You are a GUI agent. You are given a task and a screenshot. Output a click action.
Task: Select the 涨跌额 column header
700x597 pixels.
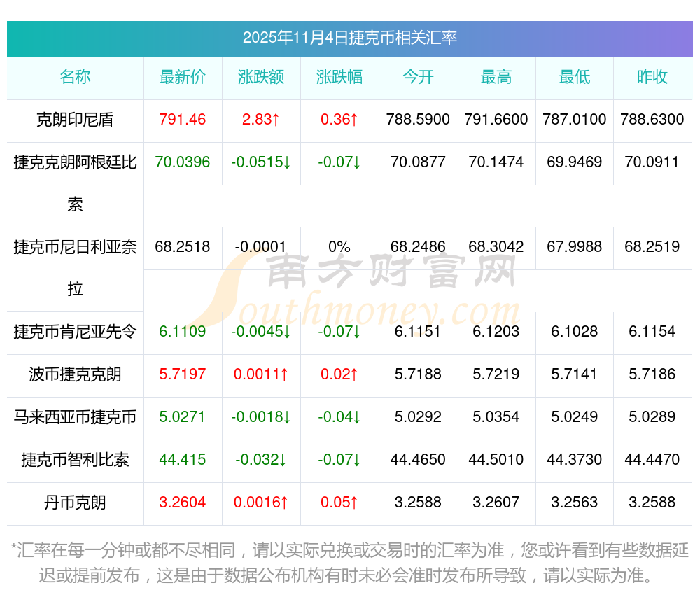point(261,78)
